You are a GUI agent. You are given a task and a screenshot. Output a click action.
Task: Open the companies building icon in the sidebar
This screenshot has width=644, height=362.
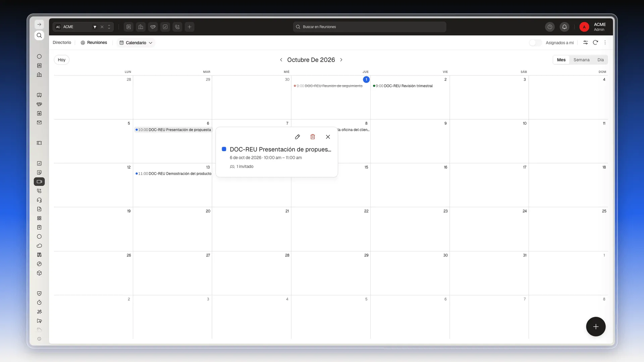pos(39,75)
